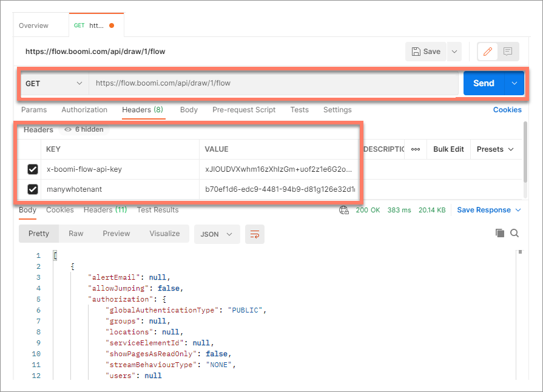Screen dimensions: 543x392
Task: Switch to the Tests tab
Action: tap(299, 110)
